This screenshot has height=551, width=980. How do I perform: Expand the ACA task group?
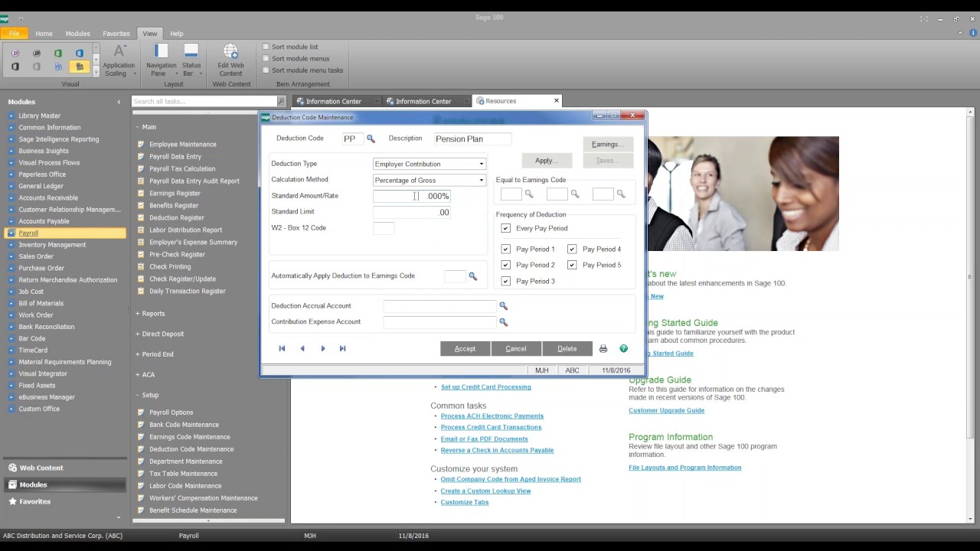click(x=145, y=375)
